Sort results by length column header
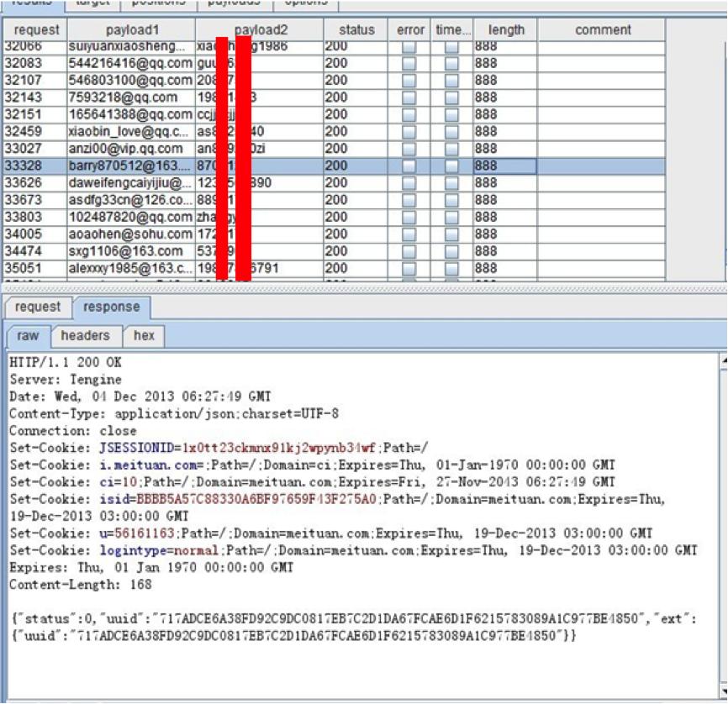 (505, 30)
